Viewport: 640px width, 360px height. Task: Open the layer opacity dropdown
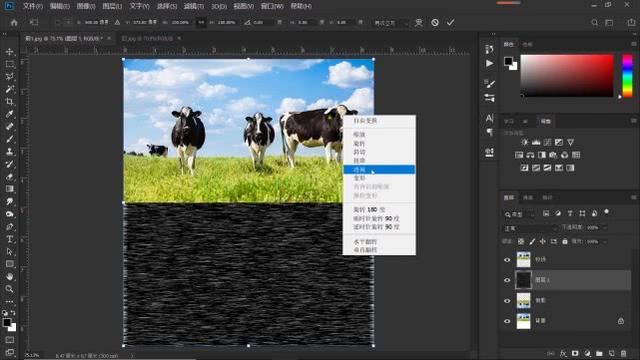(604, 228)
